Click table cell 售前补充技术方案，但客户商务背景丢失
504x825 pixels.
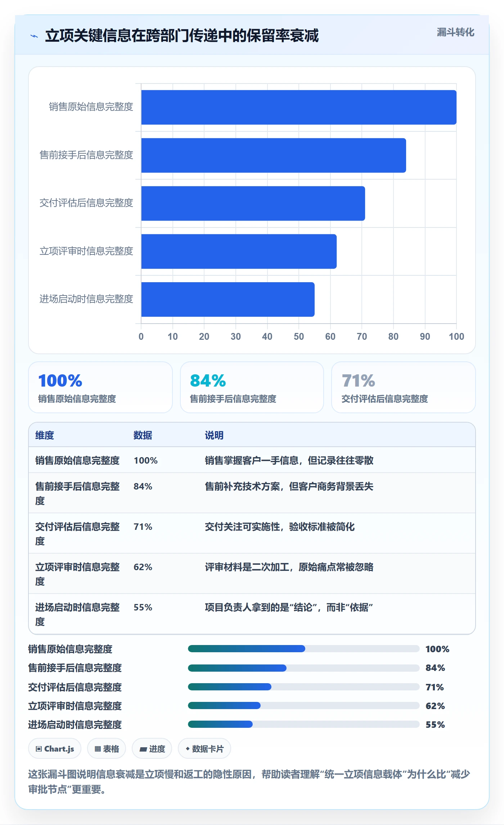(x=289, y=486)
